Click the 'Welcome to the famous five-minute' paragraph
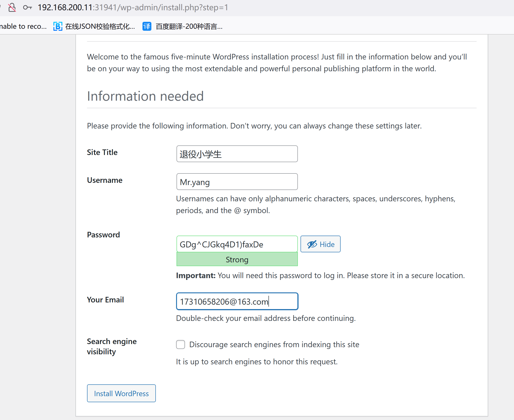 pyautogui.click(x=277, y=63)
